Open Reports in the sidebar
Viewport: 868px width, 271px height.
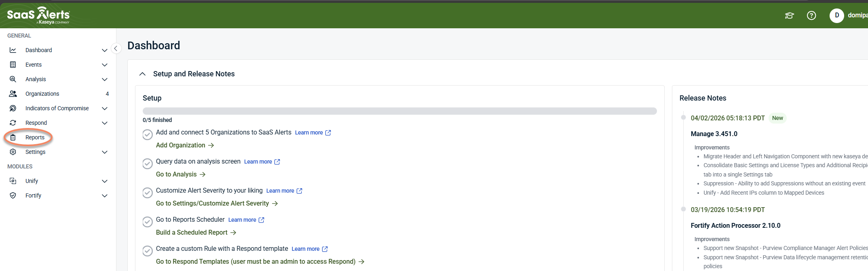35,137
